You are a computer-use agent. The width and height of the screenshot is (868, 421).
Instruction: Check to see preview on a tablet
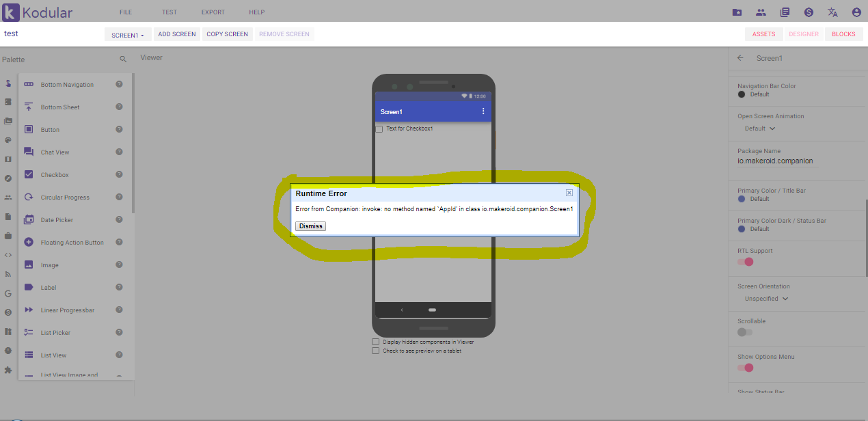(x=376, y=351)
